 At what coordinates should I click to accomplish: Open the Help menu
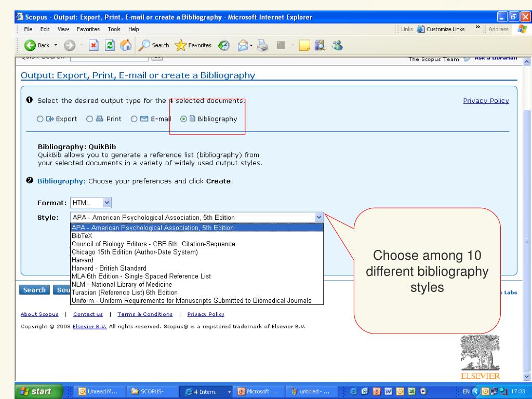pos(134,29)
